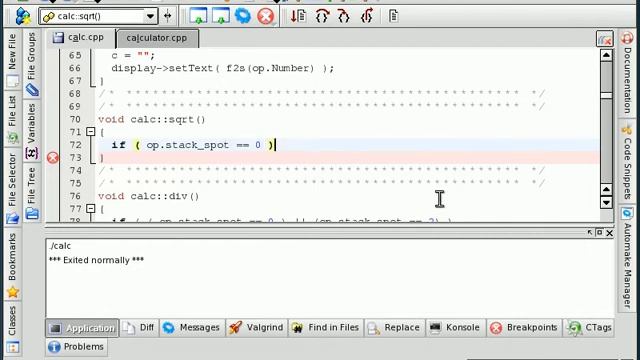Screen dimensions: 640x360
Task: Open the File List side panel
Action: 12,119
